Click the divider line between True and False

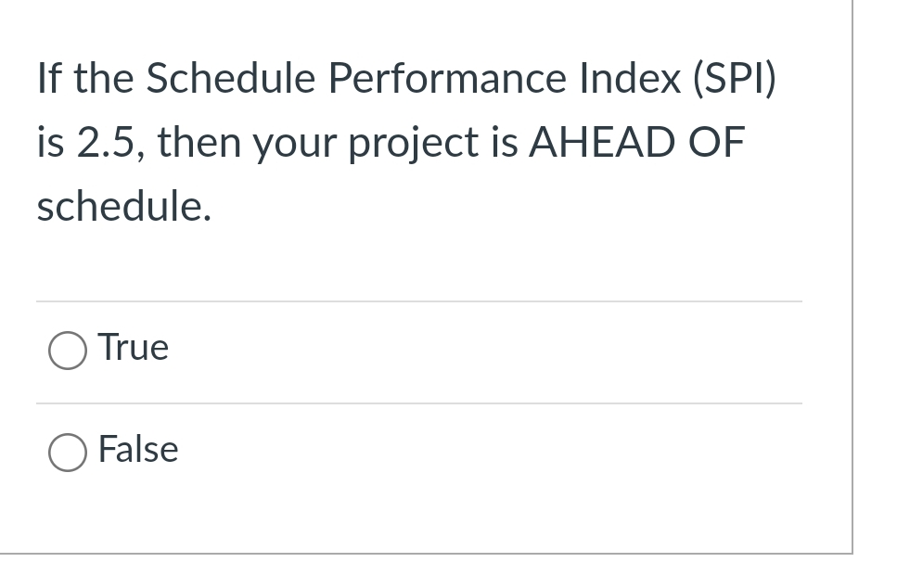[417, 403]
